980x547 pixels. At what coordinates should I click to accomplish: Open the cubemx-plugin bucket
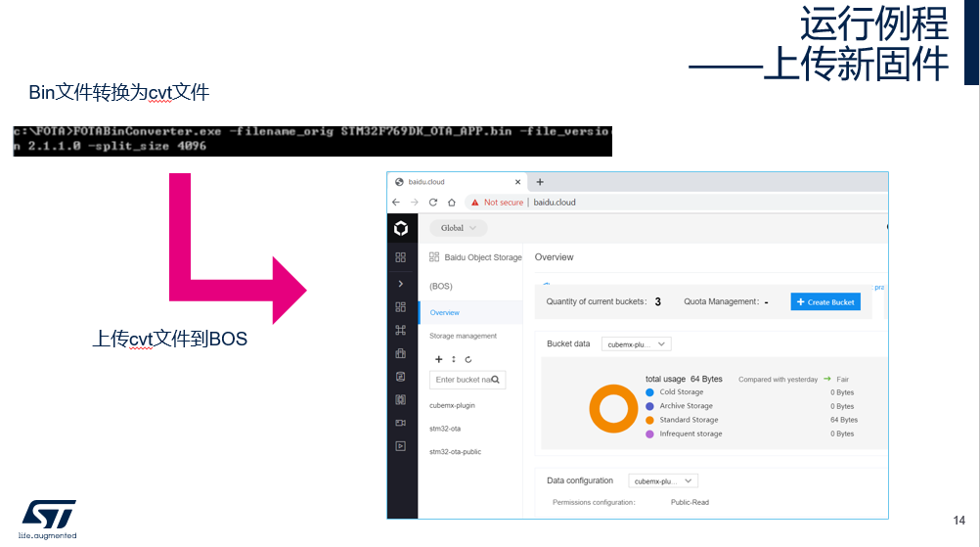click(452, 405)
